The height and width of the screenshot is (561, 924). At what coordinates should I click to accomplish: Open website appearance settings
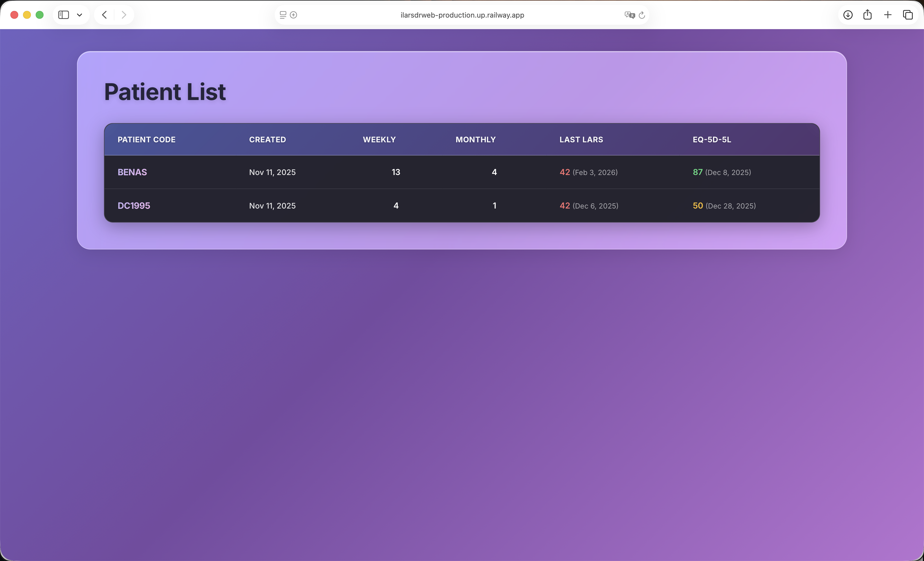(x=282, y=15)
